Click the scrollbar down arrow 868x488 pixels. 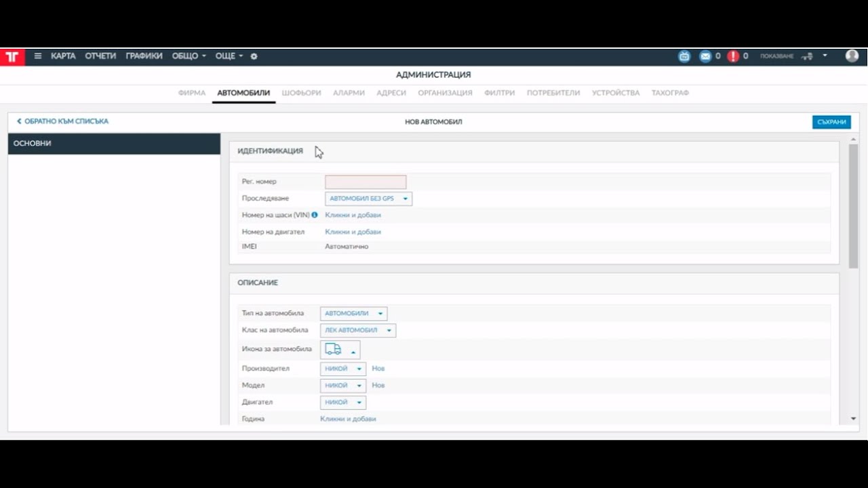point(853,419)
